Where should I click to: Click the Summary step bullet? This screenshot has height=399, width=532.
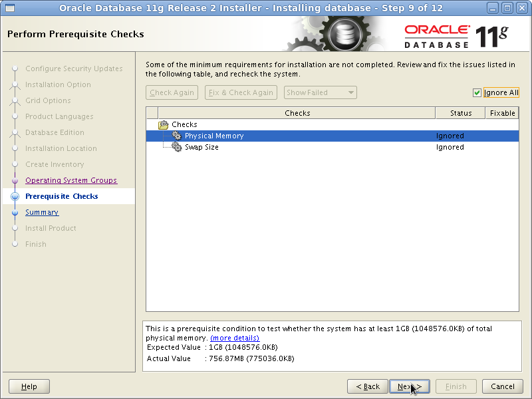point(15,212)
